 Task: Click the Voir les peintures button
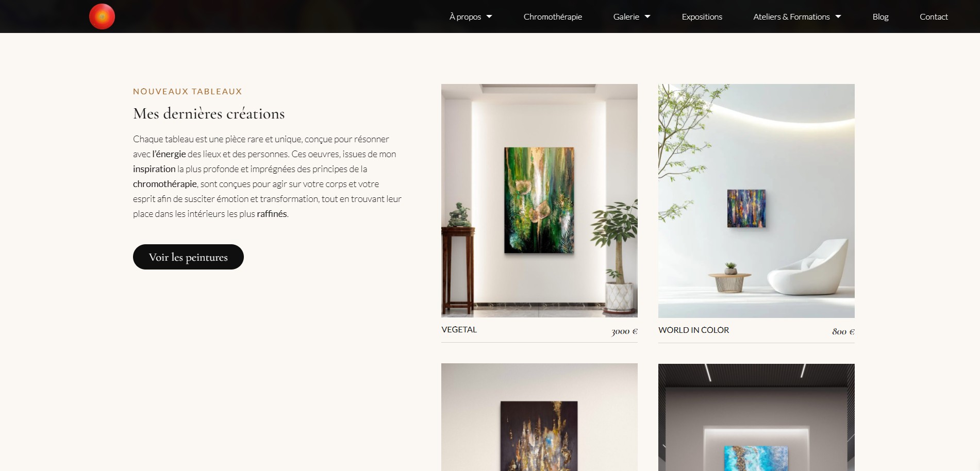pyautogui.click(x=188, y=257)
